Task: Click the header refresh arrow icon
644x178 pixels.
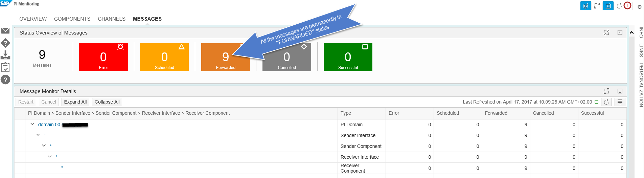Action: click(619, 6)
